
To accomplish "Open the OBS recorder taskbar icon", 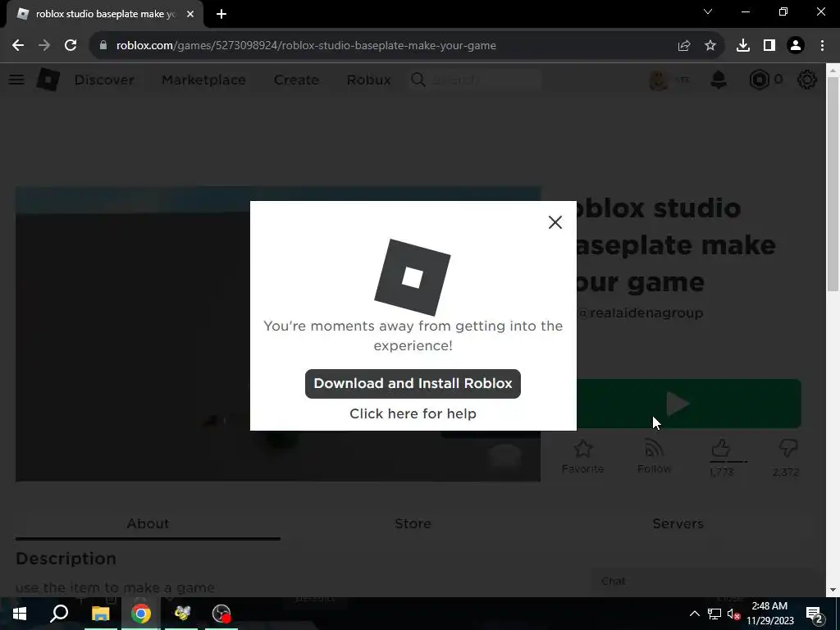I will (x=221, y=614).
